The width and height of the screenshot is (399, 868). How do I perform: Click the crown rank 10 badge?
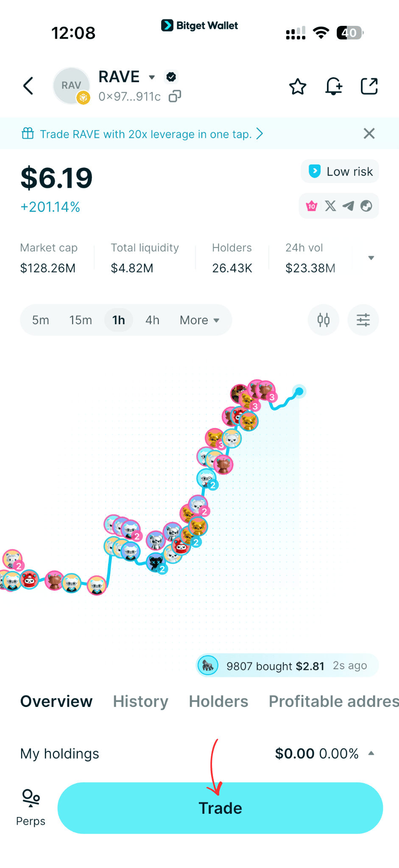click(x=312, y=206)
